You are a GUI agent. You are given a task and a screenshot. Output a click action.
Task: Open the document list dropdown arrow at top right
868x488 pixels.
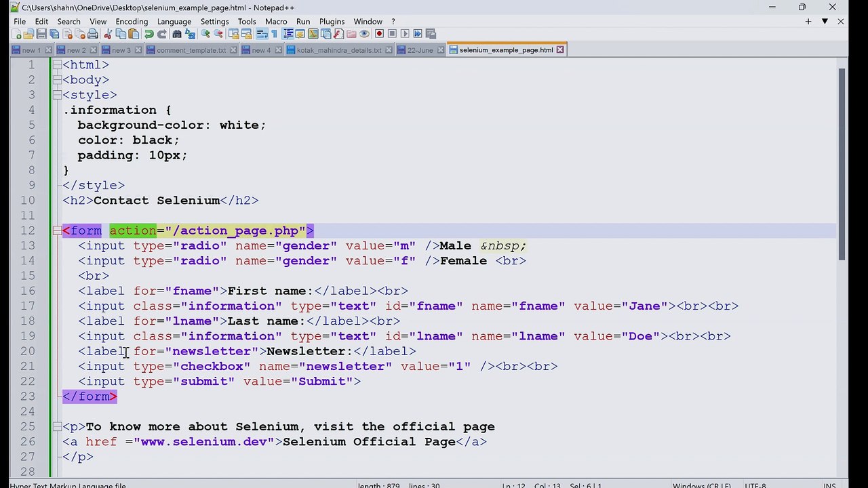coord(825,22)
